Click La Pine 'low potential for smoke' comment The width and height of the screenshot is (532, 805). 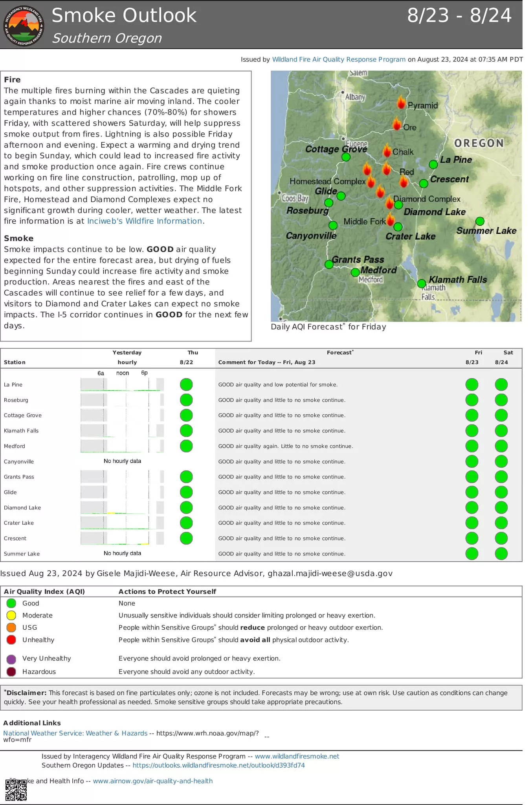pos(278,385)
